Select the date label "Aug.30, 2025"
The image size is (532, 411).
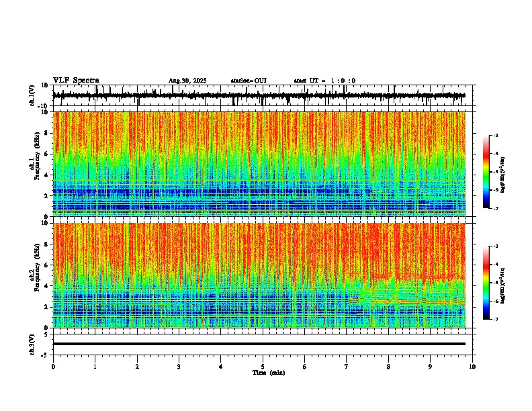(x=187, y=81)
